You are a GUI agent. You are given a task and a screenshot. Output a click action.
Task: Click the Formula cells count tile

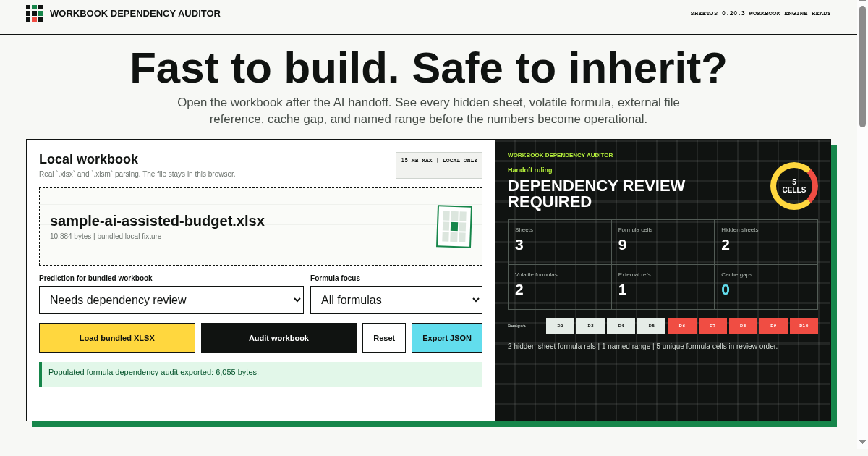[663, 242]
